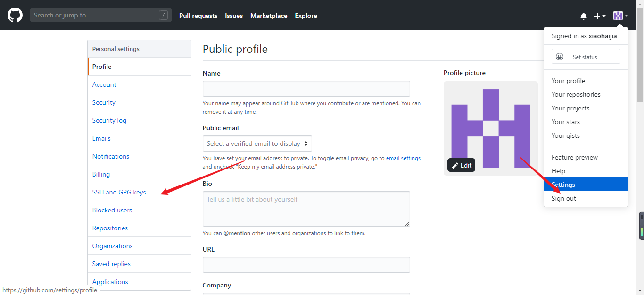Viewport: 644px width, 295px height.
Task: Focus the Bio text area
Action: click(306, 209)
